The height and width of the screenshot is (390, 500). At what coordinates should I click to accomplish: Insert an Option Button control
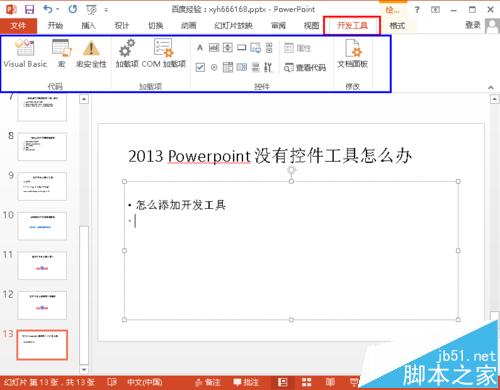(x=214, y=67)
